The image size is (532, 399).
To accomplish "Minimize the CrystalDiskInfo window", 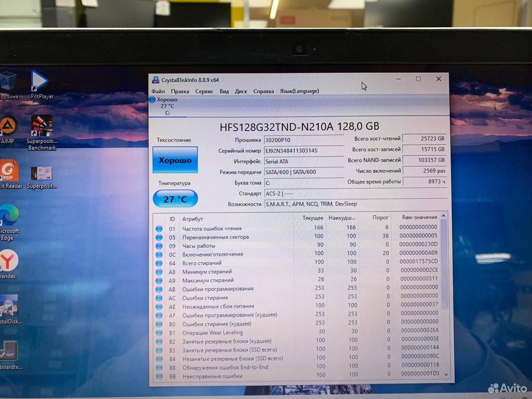I will [399, 79].
